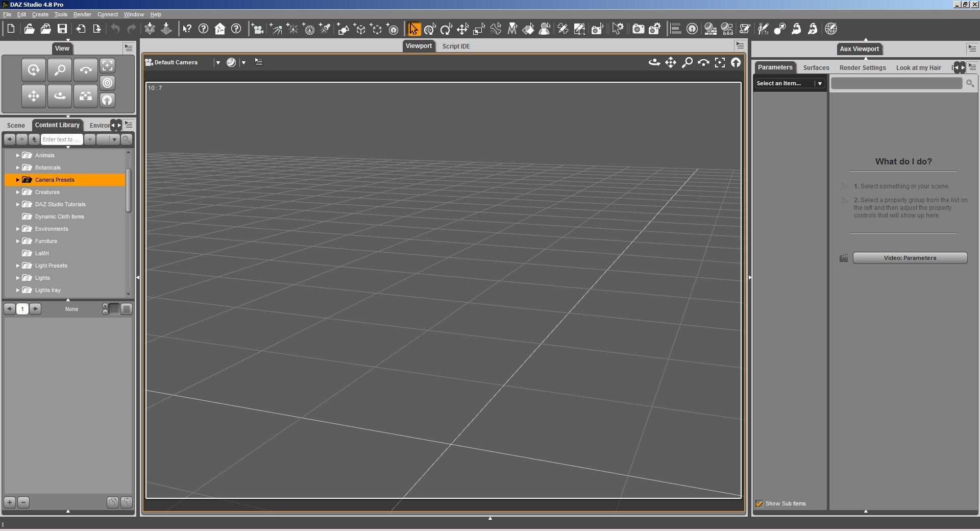Viewport: 980px width, 531px height.
Task: Click the Save floppy disk icon
Action: click(x=62, y=29)
